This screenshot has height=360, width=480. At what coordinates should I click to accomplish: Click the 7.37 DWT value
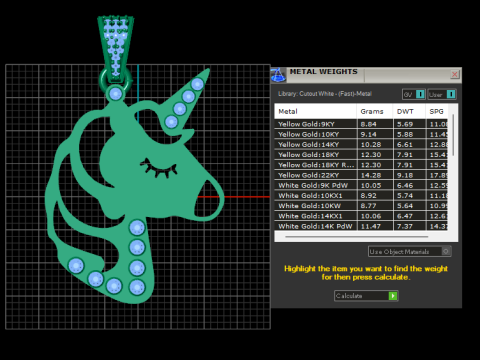[x=405, y=226]
